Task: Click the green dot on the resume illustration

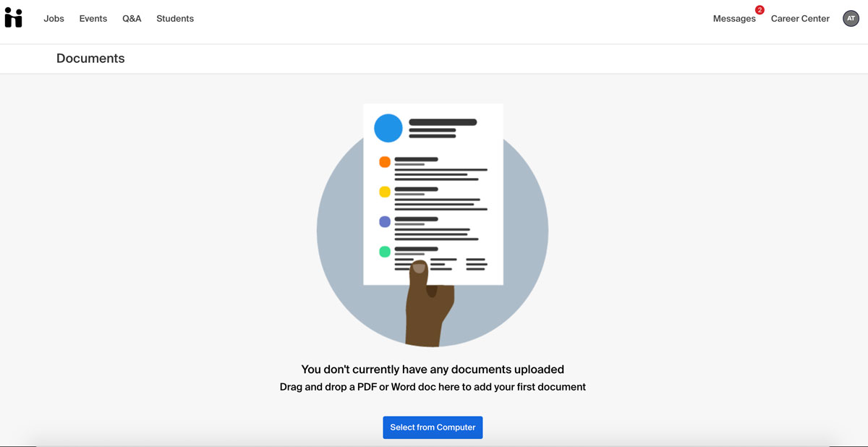Action: [x=385, y=252]
